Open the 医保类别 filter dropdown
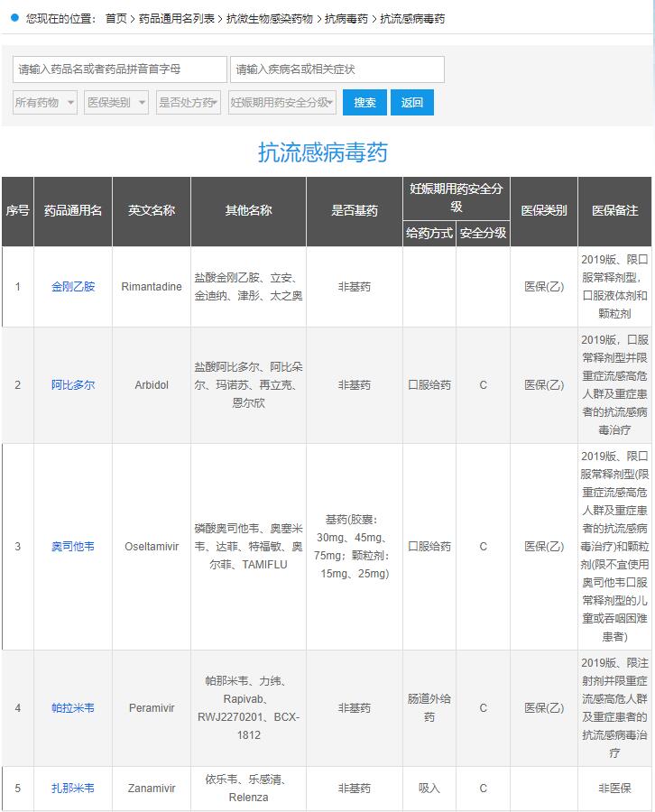Image resolution: width=655 pixels, height=812 pixels. (116, 103)
